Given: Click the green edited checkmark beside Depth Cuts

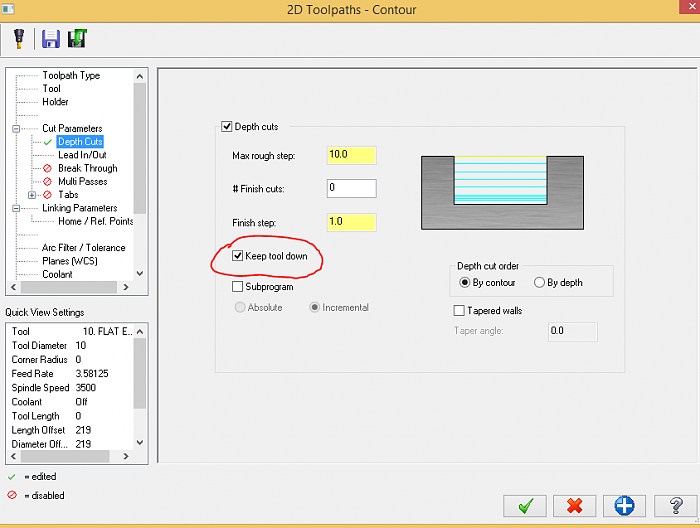Looking at the screenshot, I should coord(48,142).
